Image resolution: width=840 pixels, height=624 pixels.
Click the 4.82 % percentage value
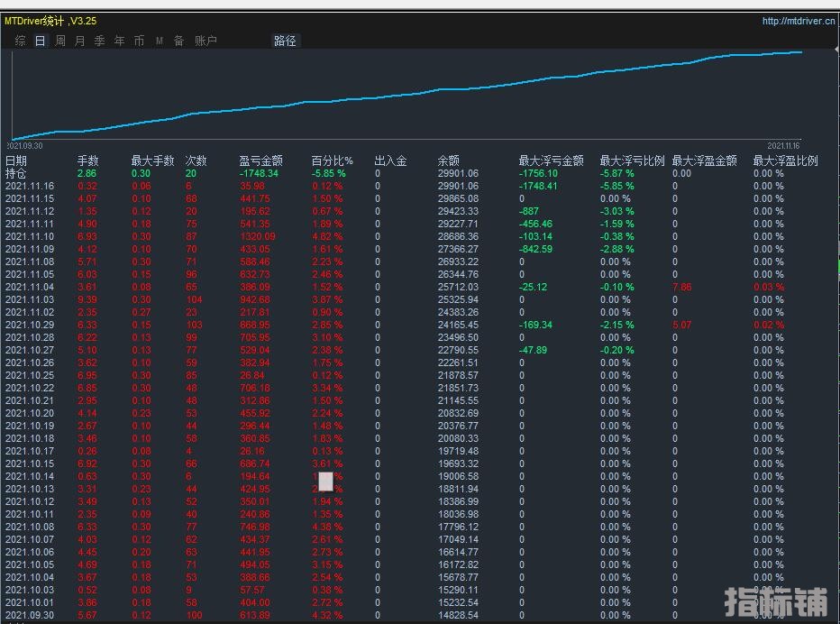tap(327, 236)
